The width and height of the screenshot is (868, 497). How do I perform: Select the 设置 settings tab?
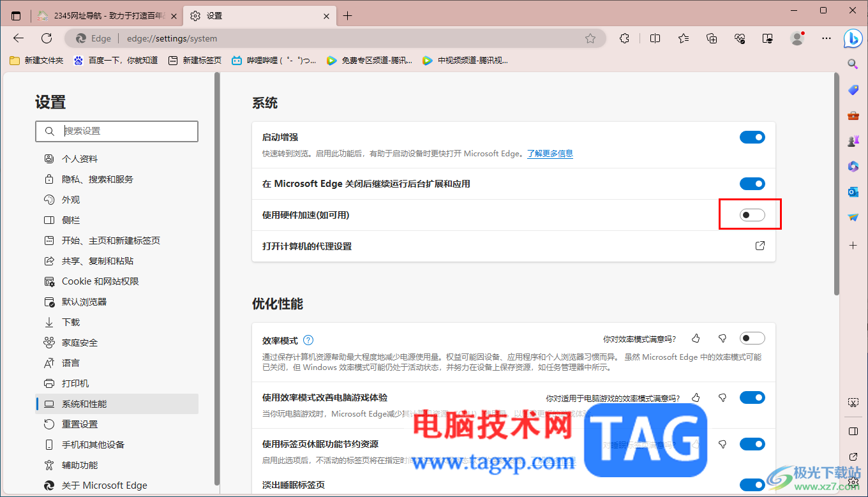[259, 16]
